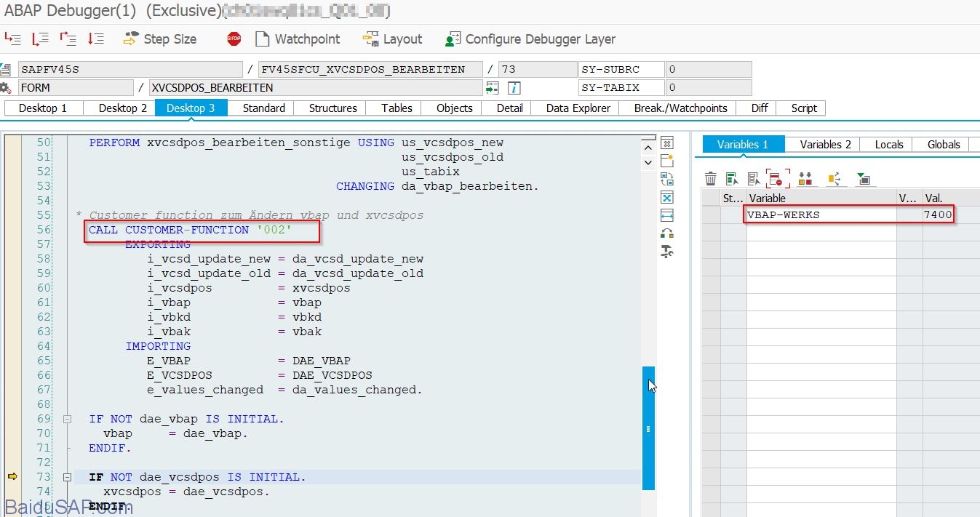Click the maximize horizontally icon beside editor
980x517 pixels.
pyautogui.click(x=666, y=215)
